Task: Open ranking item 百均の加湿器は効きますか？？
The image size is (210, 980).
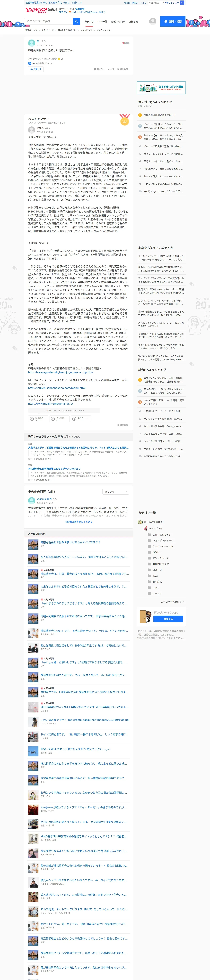Action: [160, 115]
